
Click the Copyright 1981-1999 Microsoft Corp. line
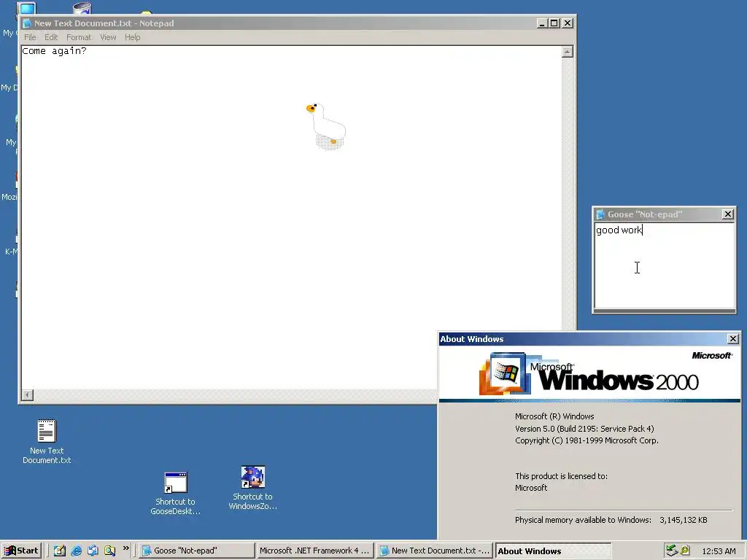coord(587,440)
